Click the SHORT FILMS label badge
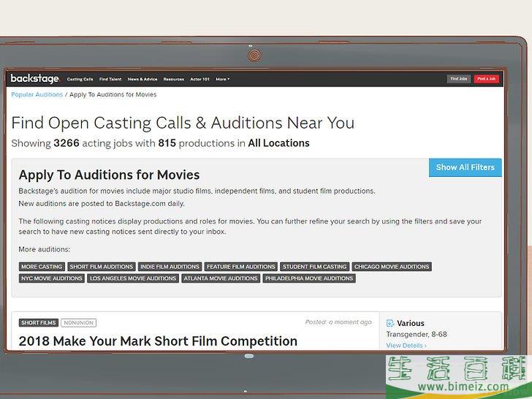Screen dimensions: 532x399 [39, 323]
